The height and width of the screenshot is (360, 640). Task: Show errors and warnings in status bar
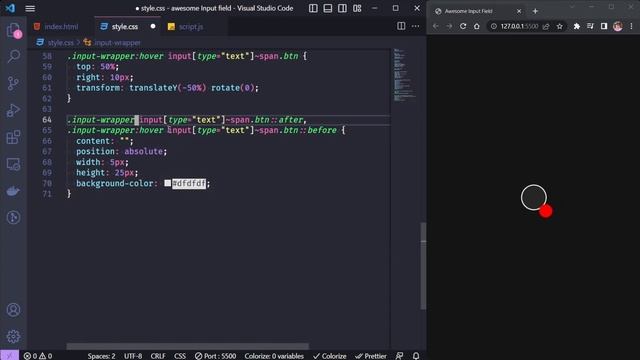38,356
